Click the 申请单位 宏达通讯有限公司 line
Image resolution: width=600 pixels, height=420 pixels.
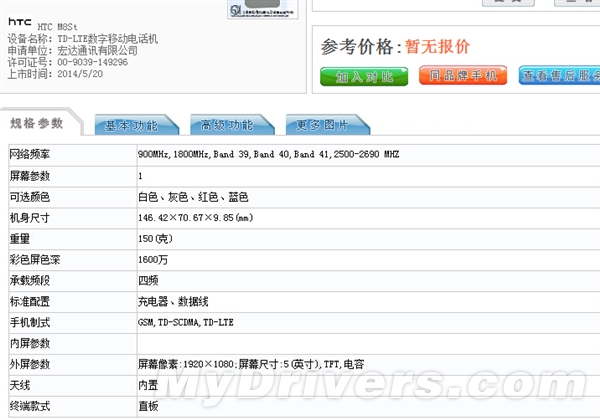(x=73, y=50)
